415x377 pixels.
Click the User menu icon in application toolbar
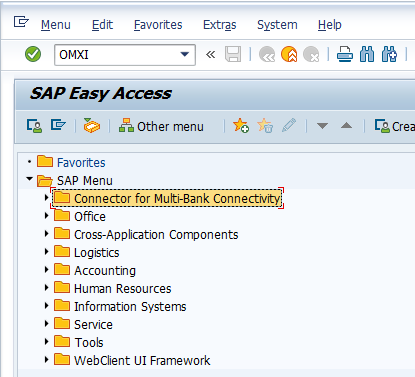coord(34,126)
